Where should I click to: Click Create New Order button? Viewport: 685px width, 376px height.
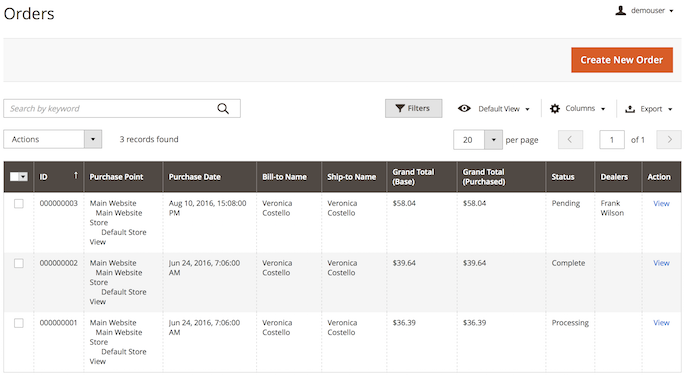pyautogui.click(x=622, y=60)
